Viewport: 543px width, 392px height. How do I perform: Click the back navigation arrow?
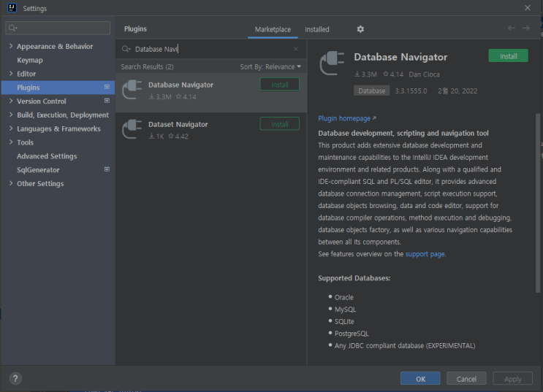(511, 28)
